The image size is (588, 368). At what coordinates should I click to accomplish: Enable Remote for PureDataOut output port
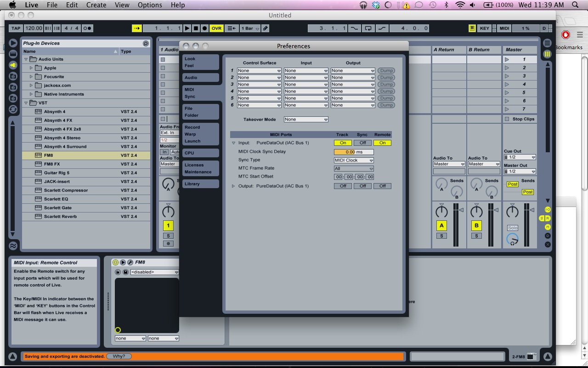coord(382,186)
